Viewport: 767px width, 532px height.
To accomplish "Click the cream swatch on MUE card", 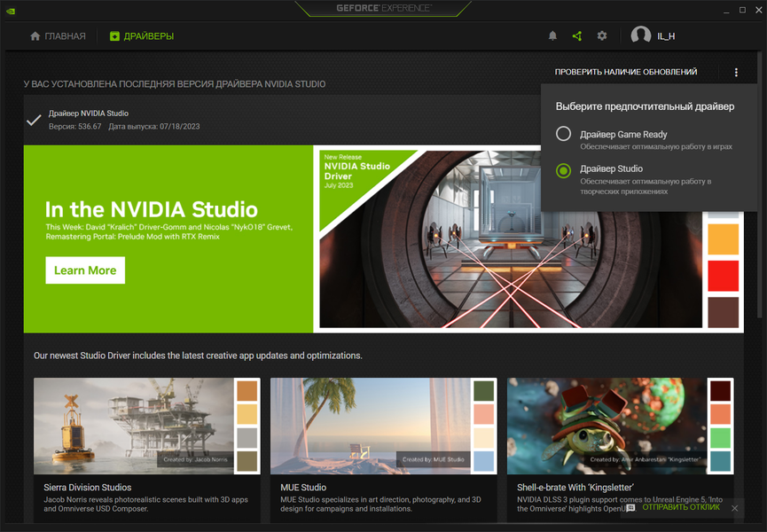I will click(484, 438).
